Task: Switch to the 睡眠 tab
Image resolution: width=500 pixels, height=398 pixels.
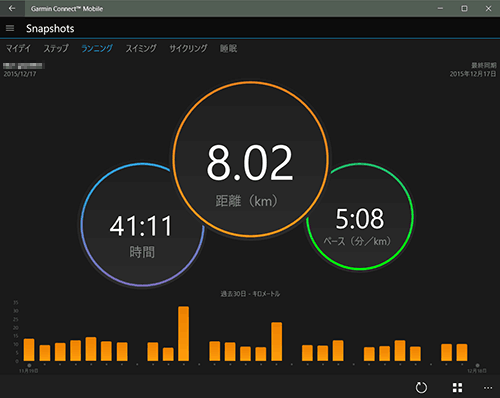Action: click(x=228, y=49)
